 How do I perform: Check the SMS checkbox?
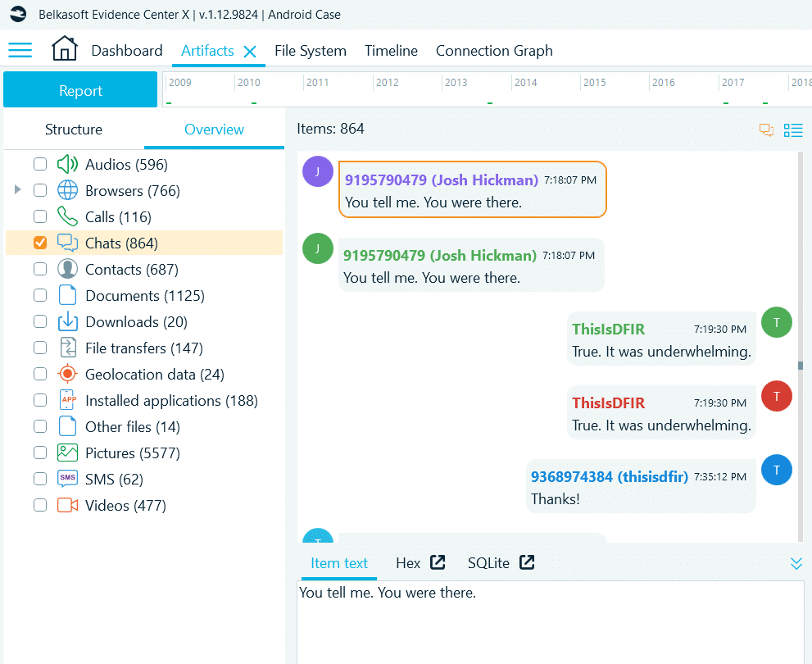[40, 480]
